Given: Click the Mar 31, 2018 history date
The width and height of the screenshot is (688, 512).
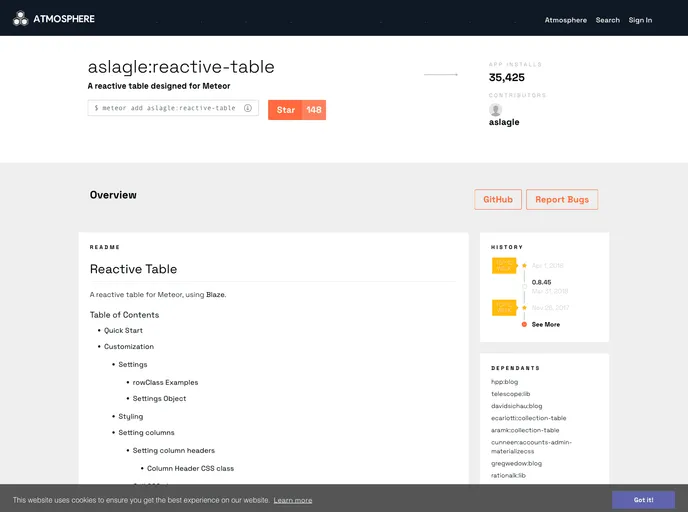Looking at the screenshot, I should coord(550,291).
